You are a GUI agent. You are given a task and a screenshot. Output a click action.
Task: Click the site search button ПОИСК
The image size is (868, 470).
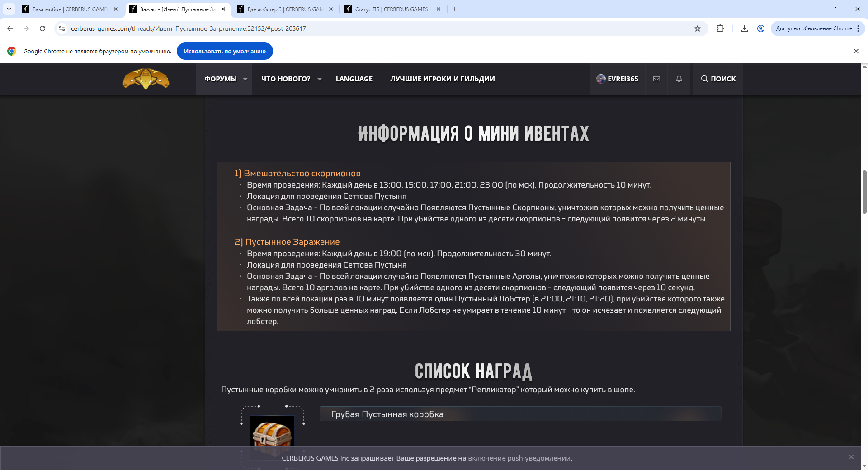pyautogui.click(x=718, y=79)
